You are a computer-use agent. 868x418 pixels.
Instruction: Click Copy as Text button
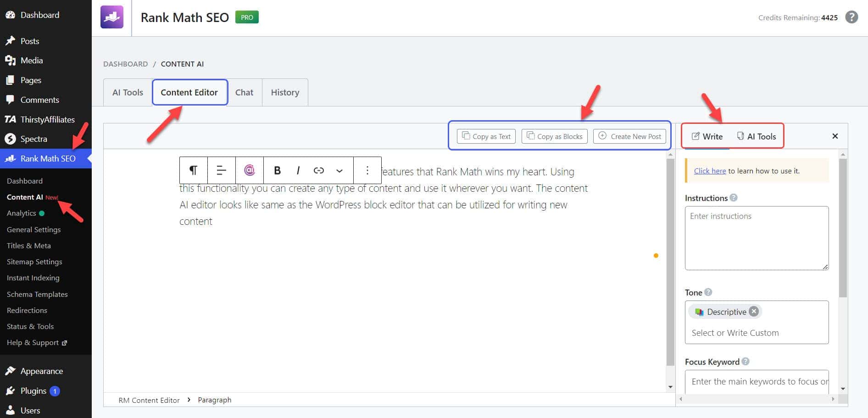[486, 136]
